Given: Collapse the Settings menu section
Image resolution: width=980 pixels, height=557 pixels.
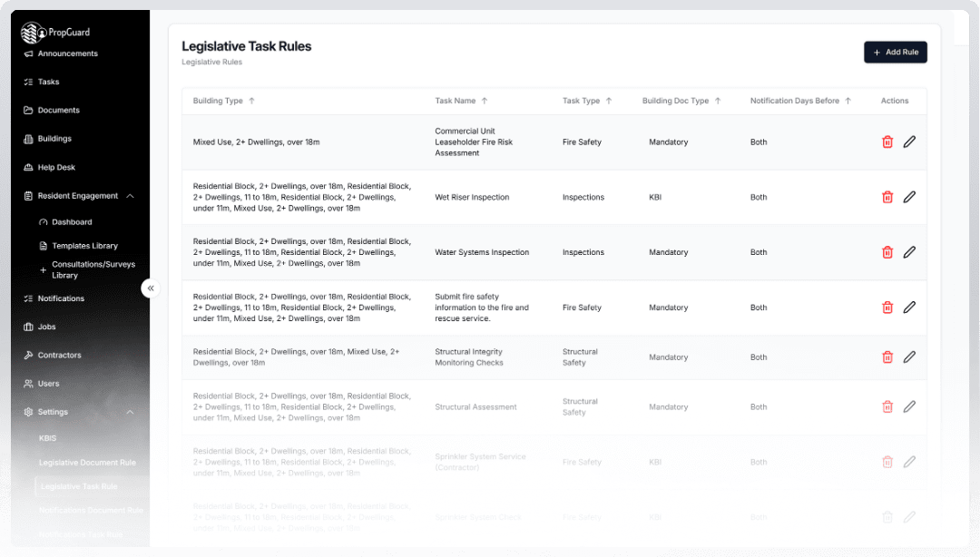Looking at the screenshot, I should [x=130, y=412].
